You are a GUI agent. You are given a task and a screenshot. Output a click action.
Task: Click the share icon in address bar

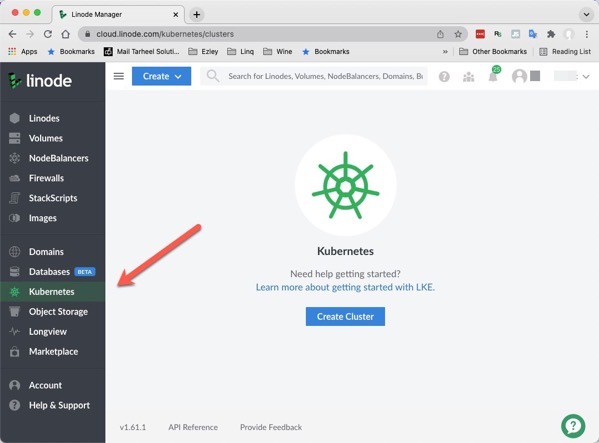tap(440, 34)
